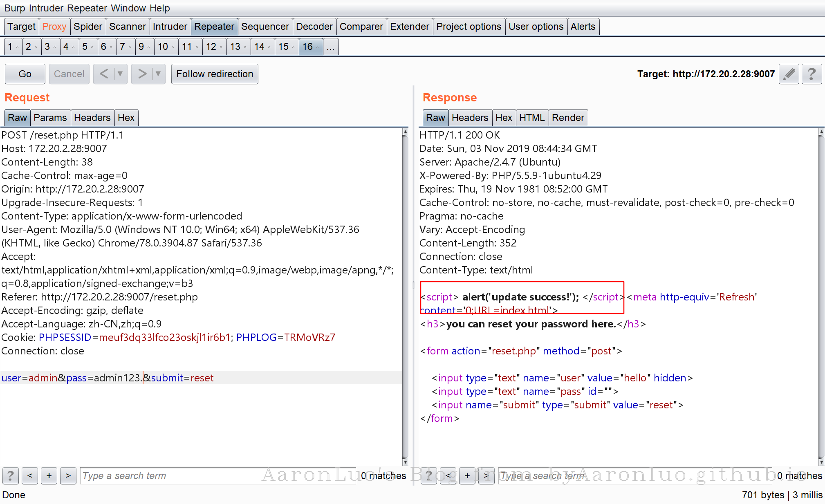Go to next match in request search

(68, 476)
